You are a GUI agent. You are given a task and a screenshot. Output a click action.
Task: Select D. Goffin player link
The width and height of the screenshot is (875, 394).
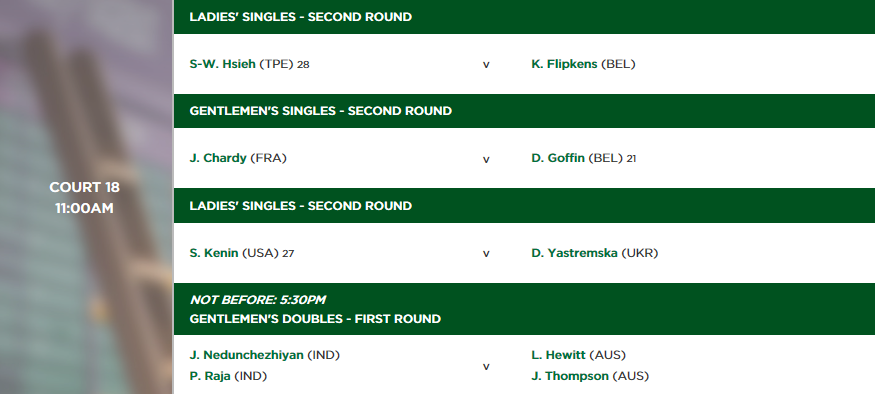click(x=557, y=158)
